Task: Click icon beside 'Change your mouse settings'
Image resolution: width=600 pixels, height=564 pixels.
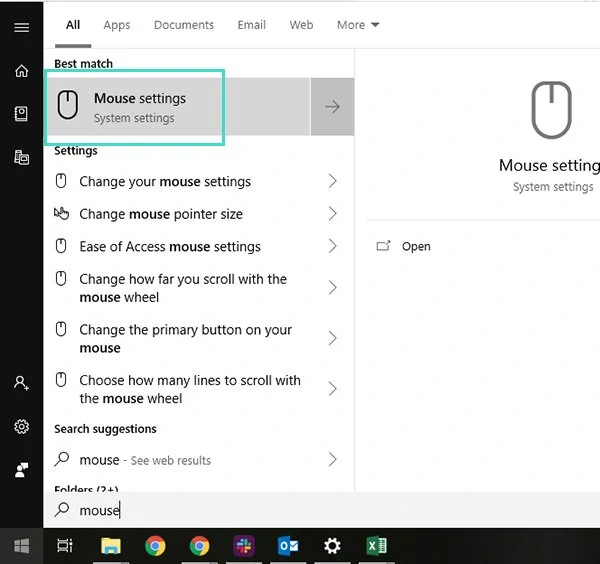Action: point(61,181)
